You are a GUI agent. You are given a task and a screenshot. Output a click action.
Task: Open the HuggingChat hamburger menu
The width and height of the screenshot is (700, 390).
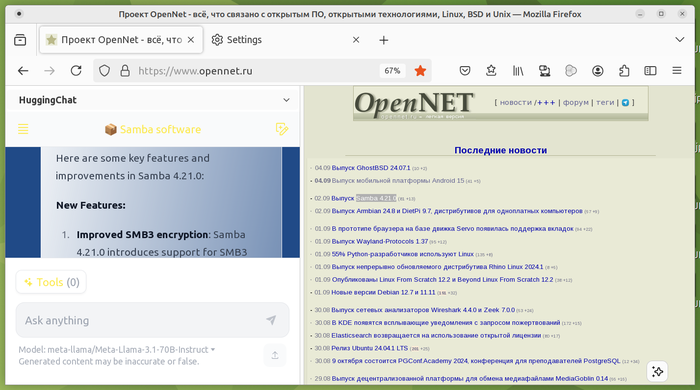pos(23,129)
